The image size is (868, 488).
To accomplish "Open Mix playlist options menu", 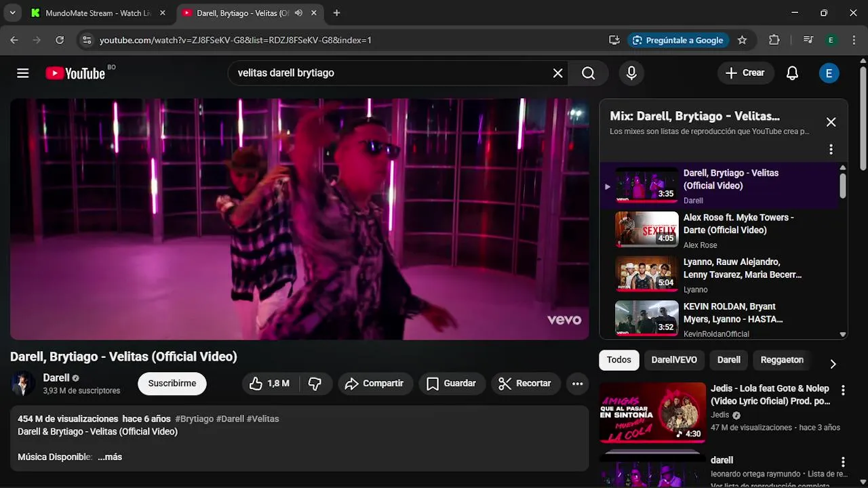I will click(831, 149).
